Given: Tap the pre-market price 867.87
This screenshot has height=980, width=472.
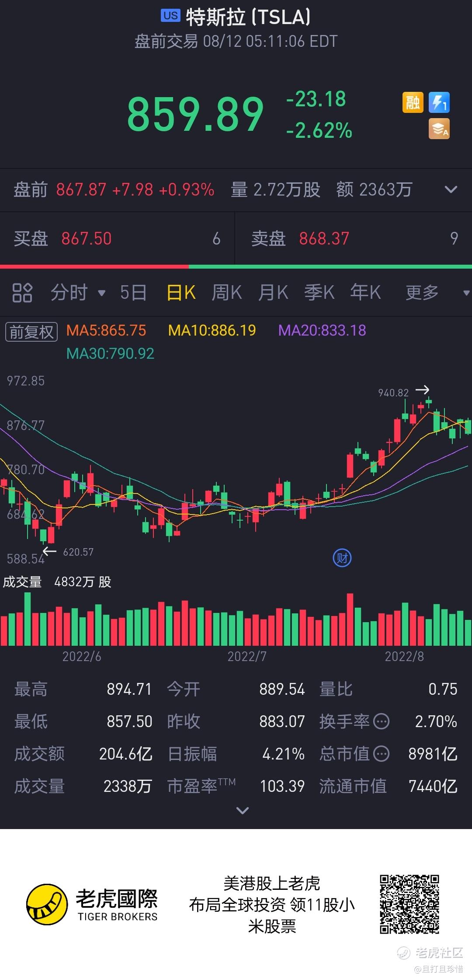Looking at the screenshot, I should [x=81, y=190].
